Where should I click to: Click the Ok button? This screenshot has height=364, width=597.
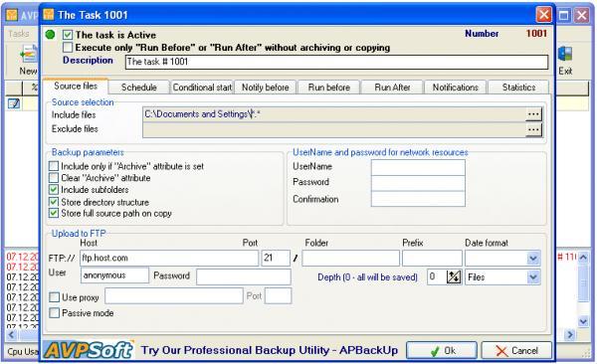click(x=442, y=350)
